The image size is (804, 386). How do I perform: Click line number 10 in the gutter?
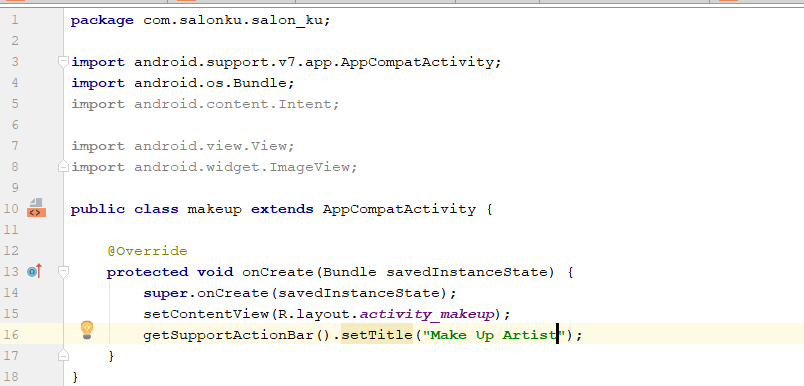pos(11,209)
